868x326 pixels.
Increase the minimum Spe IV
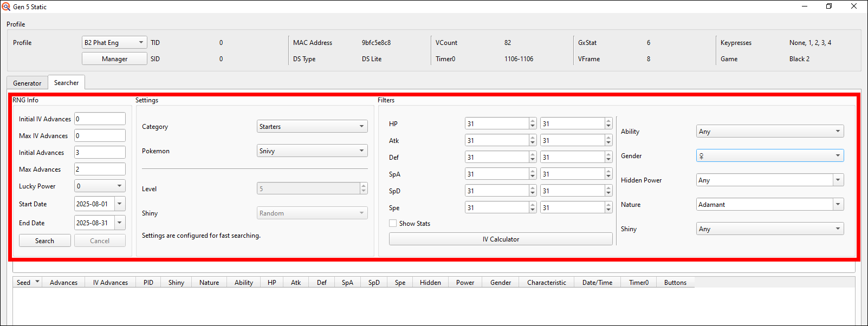pyautogui.click(x=533, y=205)
